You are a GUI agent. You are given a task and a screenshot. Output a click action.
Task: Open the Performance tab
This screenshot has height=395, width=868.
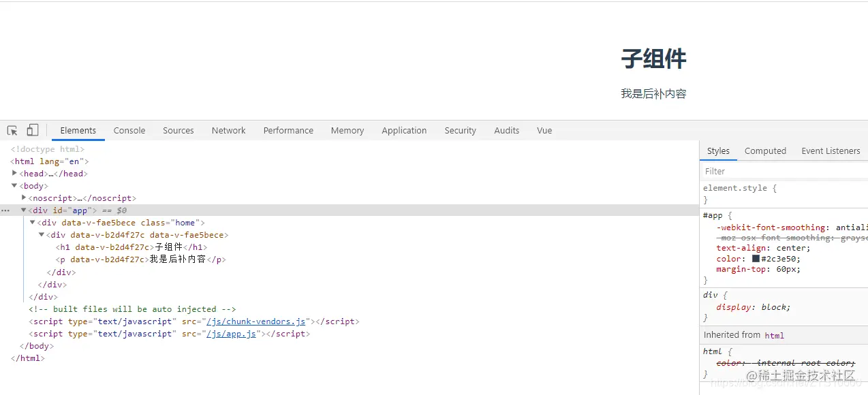[288, 131]
